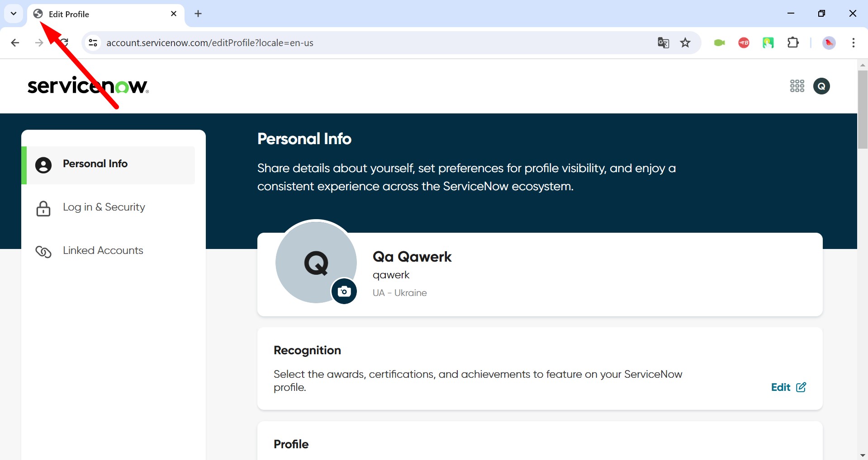Click the vertical scrollbar thumb
Viewport: 868px width, 460px height.
point(863,109)
